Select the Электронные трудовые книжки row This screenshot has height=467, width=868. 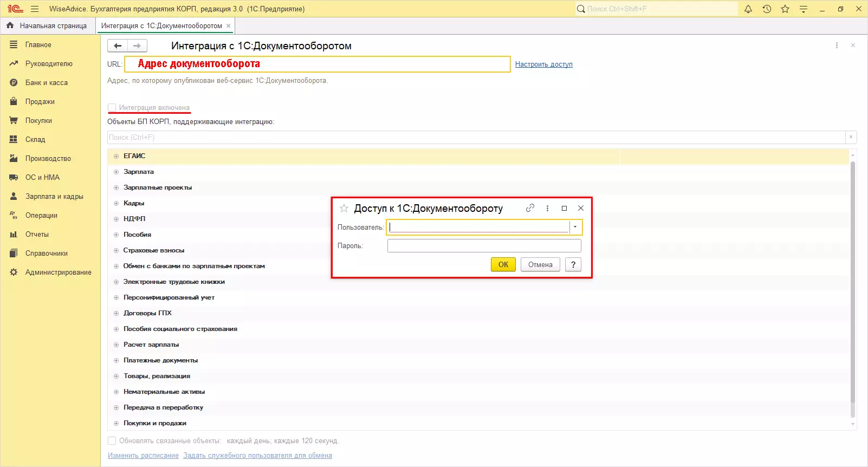[x=478, y=282]
